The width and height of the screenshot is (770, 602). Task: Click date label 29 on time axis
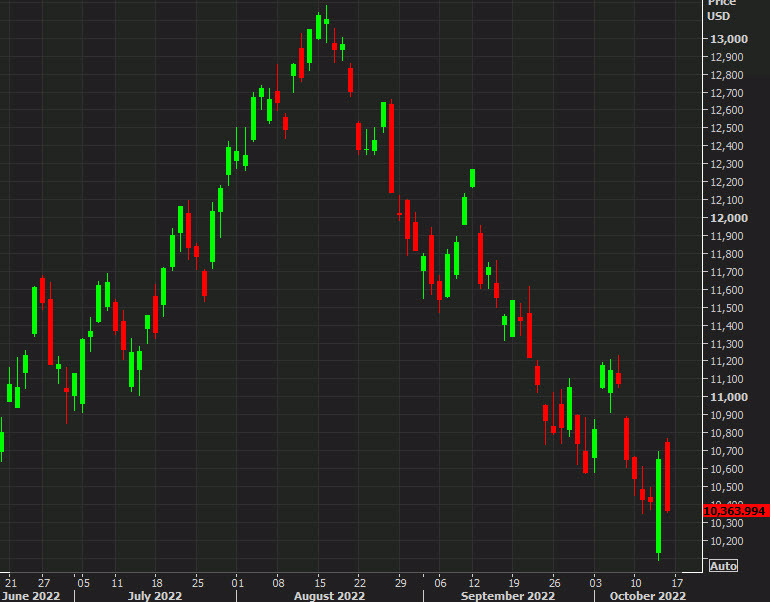[401, 583]
